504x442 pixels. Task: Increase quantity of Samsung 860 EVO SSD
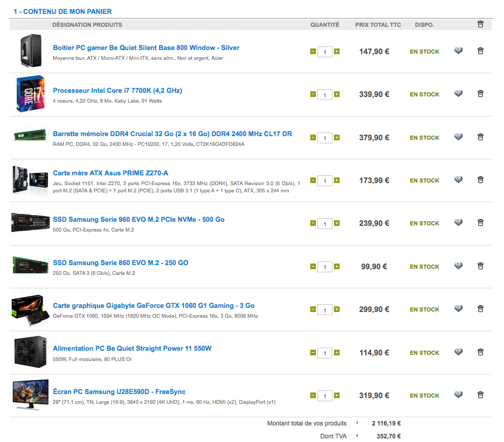[x=337, y=267]
